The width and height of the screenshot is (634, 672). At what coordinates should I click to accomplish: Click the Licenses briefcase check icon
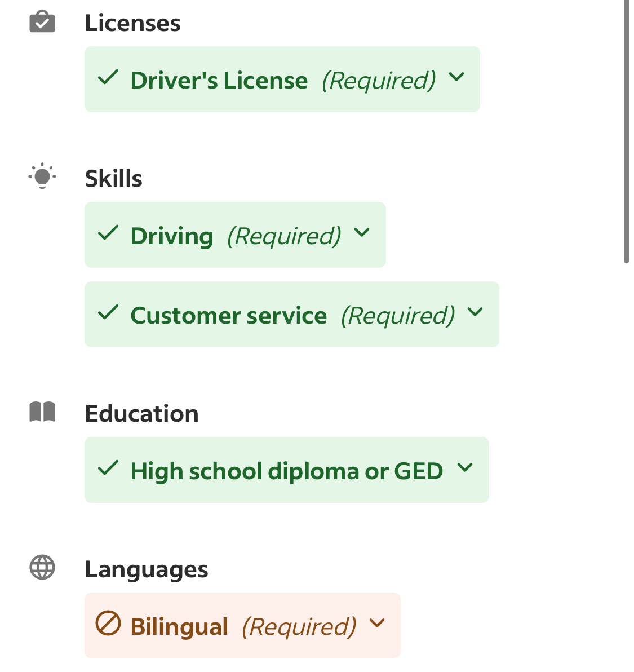click(42, 21)
